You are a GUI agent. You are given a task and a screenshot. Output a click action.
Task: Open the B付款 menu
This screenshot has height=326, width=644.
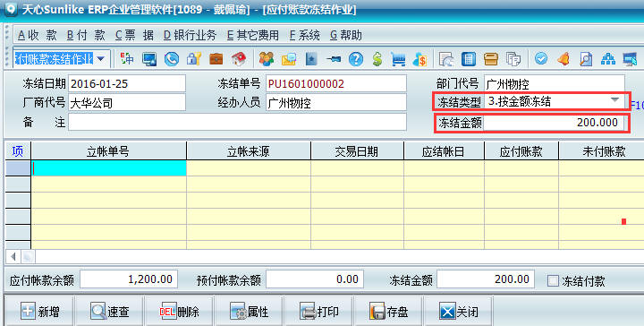click(x=86, y=35)
